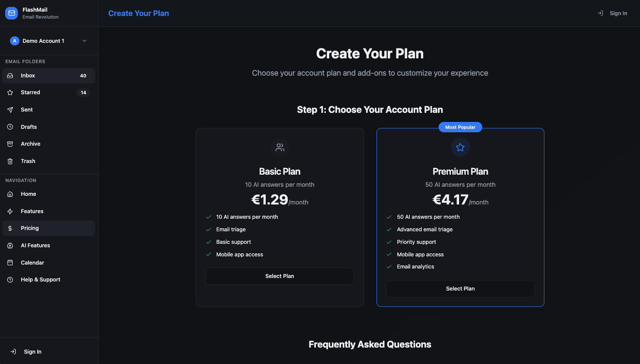
Task: Expand the Demo Account 1 dropdown chevron
Action: [x=84, y=41]
